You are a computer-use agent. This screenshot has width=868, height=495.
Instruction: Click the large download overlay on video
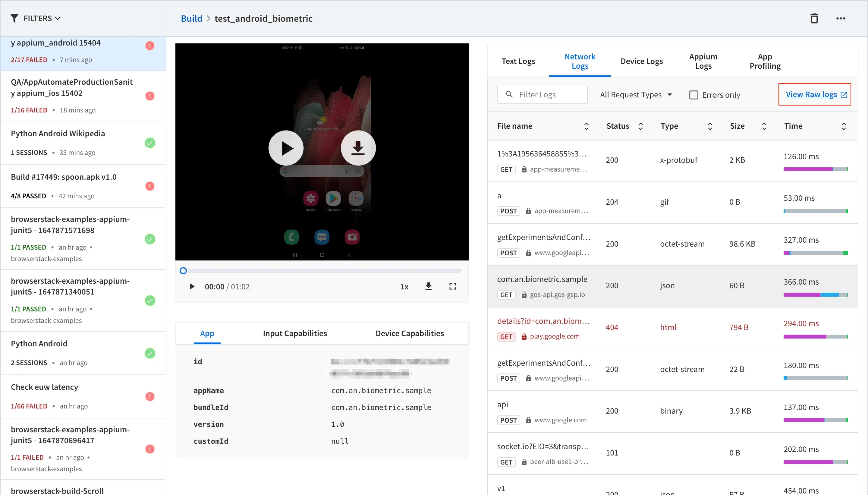coord(358,148)
